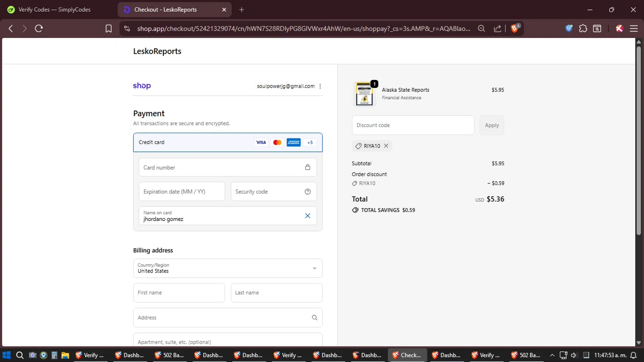Close the Checkout - LeskoReports tab
Viewport: 644px width, 362px height.
point(224,9)
